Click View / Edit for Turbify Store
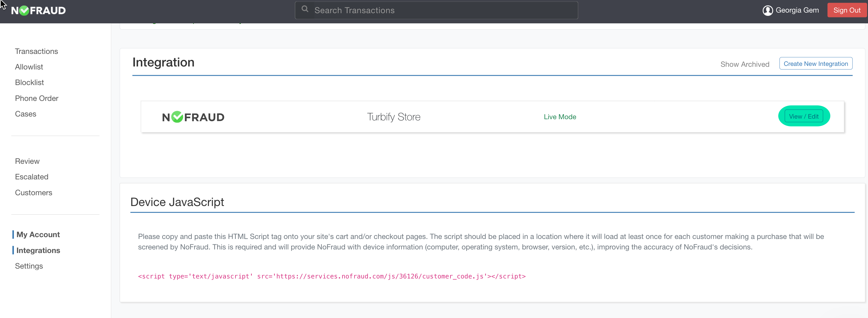The width and height of the screenshot is (868, 318). coord(804,116)
